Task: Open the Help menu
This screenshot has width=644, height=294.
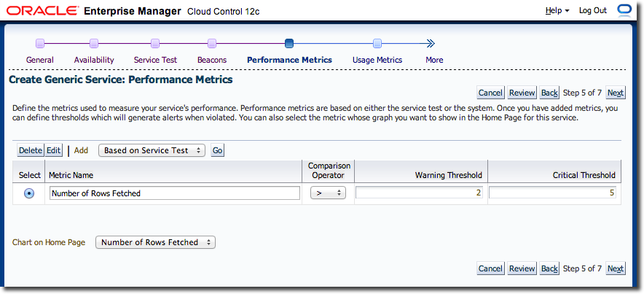Action: (557, 11)
